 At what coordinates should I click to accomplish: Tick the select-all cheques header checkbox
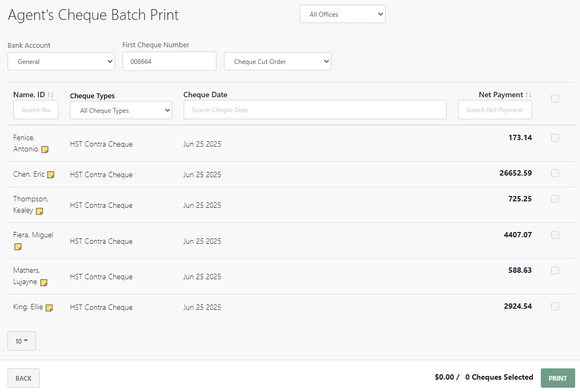coord(555,98)
